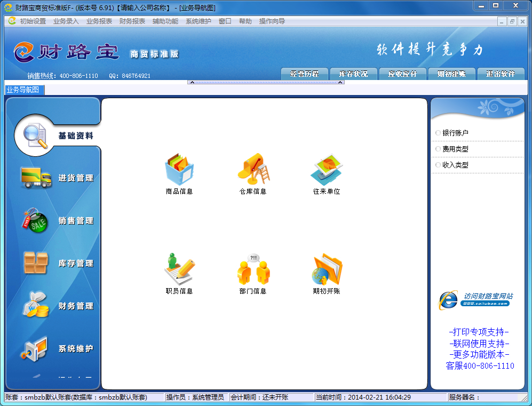Click the application logo in menu bar
The height and width of the screenshot is (406, 532).
point(12,21)
